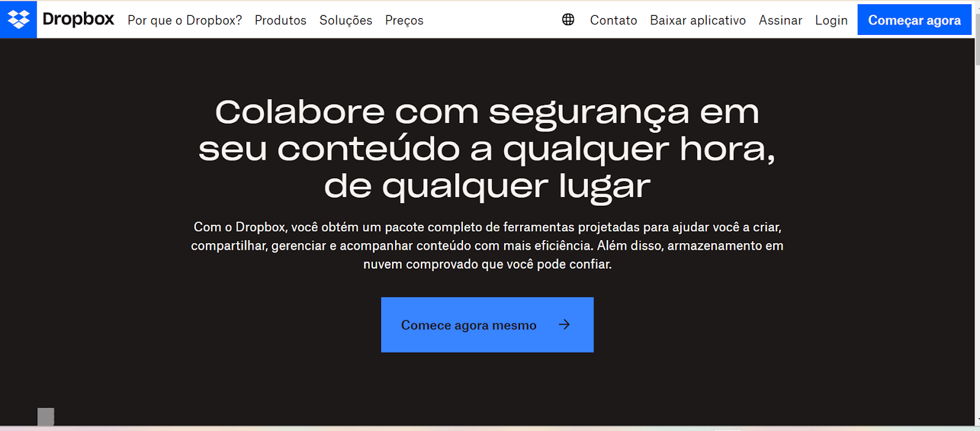
Task: Click the Assinar link
Action: (x=780, y=20)
